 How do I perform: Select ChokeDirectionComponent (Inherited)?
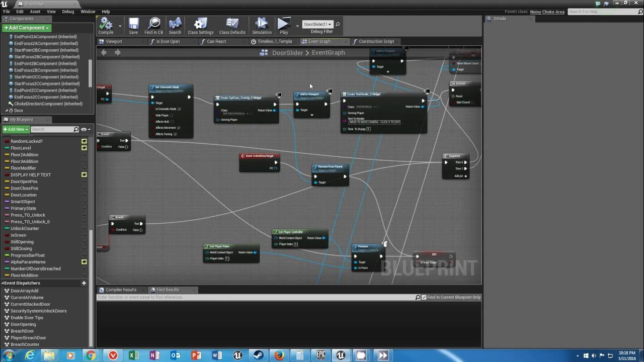(48, 104)
